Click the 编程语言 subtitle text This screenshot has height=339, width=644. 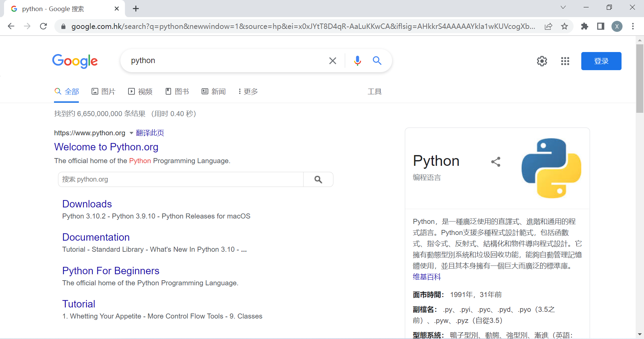click(x=427, y=178)
